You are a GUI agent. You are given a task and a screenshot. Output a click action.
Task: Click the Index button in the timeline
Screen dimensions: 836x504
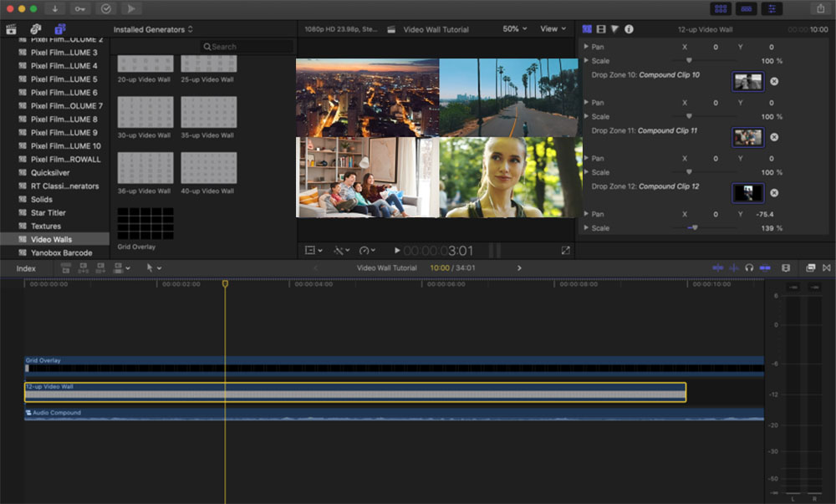tap(26, 267)
